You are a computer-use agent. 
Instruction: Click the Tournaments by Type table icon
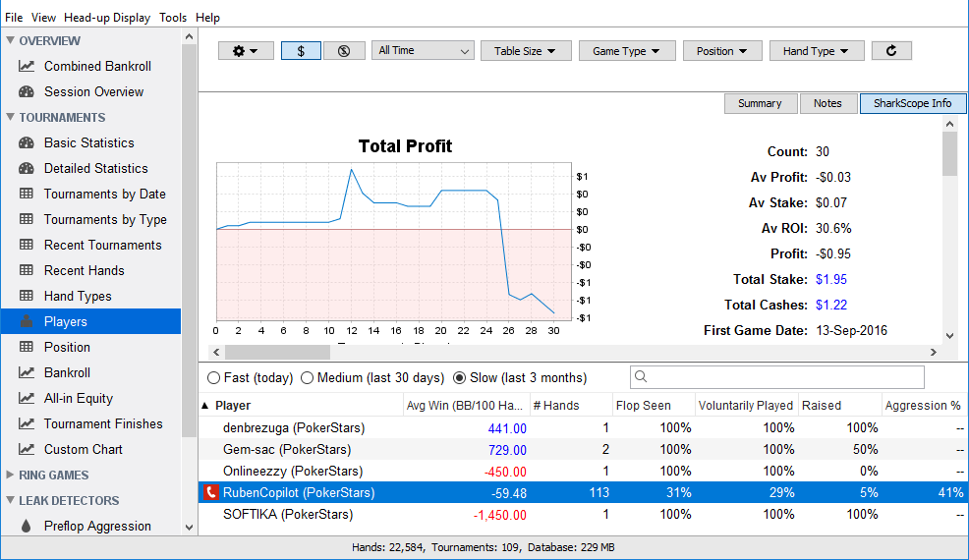point(27,219)
